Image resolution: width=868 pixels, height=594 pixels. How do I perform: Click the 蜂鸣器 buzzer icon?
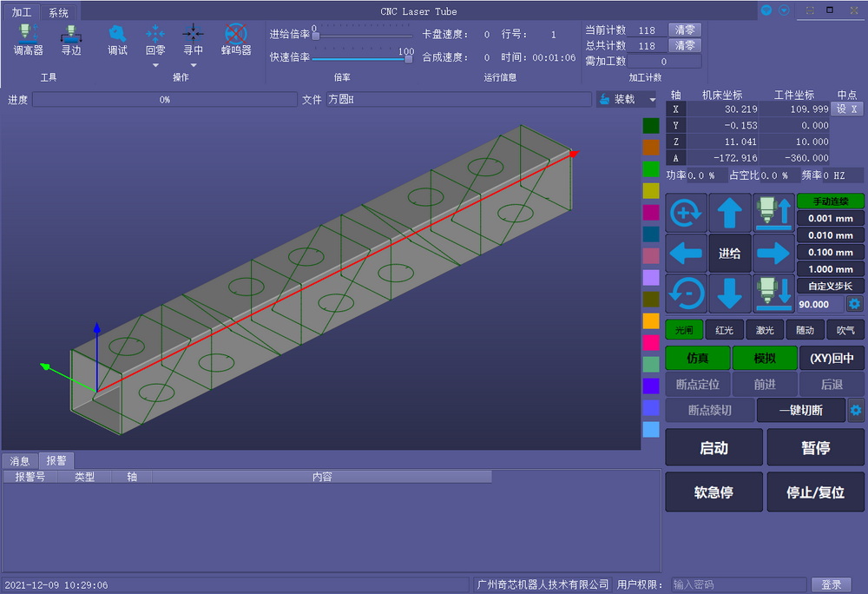click(x=235, y=39)
